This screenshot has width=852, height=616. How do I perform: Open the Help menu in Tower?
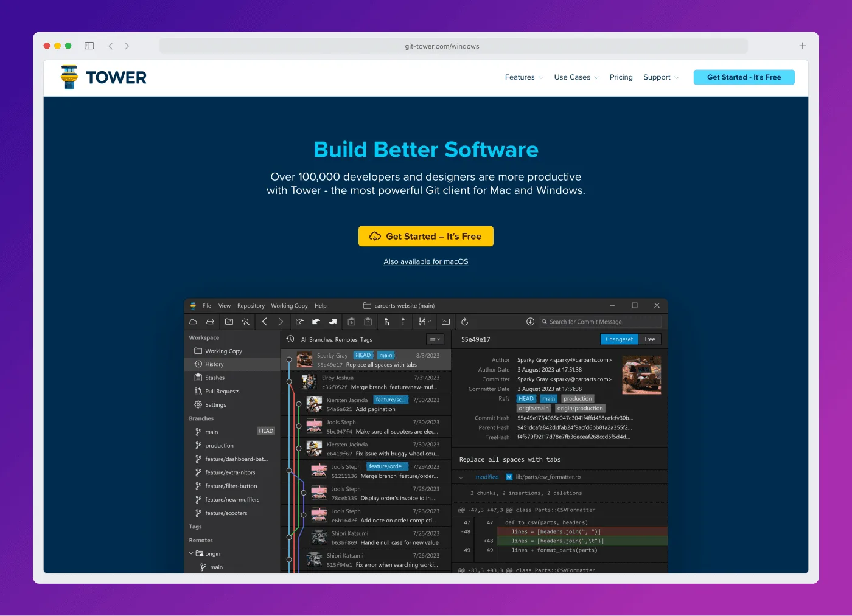[321, 306]
